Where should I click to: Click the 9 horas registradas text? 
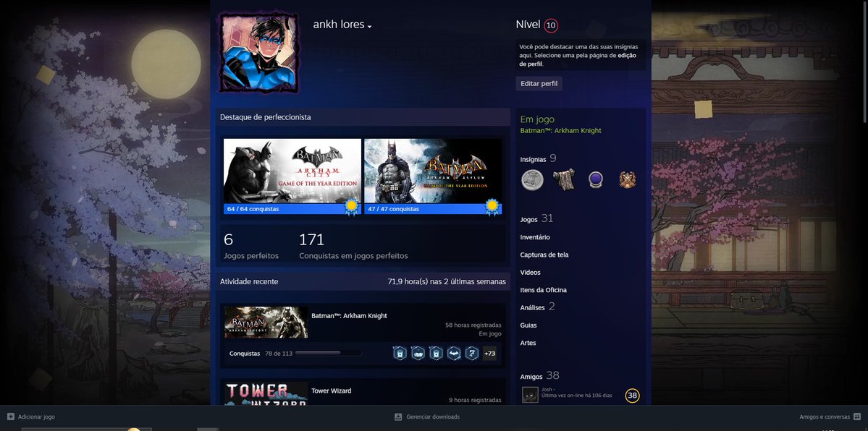(475, 400)
